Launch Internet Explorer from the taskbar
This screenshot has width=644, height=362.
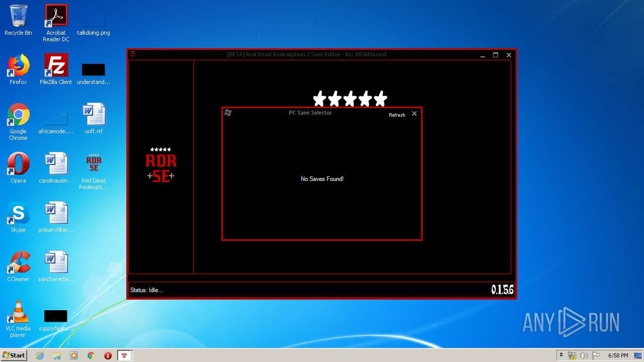coord(40,355)
